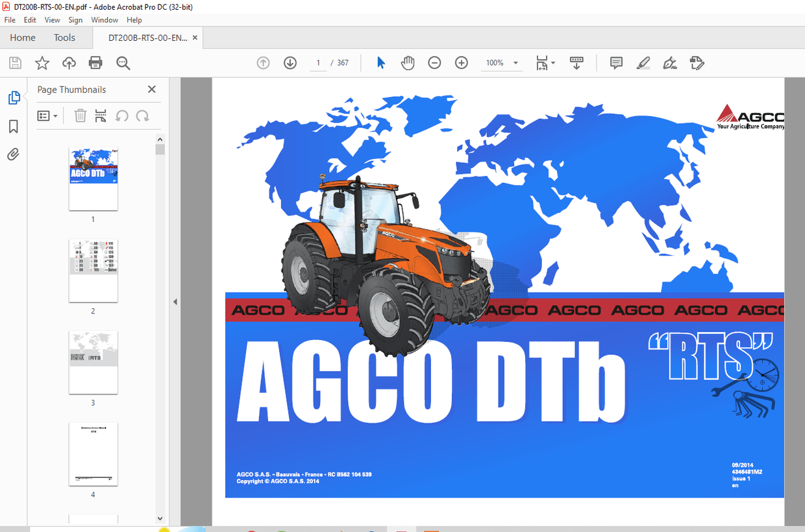
Task: Select the Highlight text tool
Action: point(643,62)
